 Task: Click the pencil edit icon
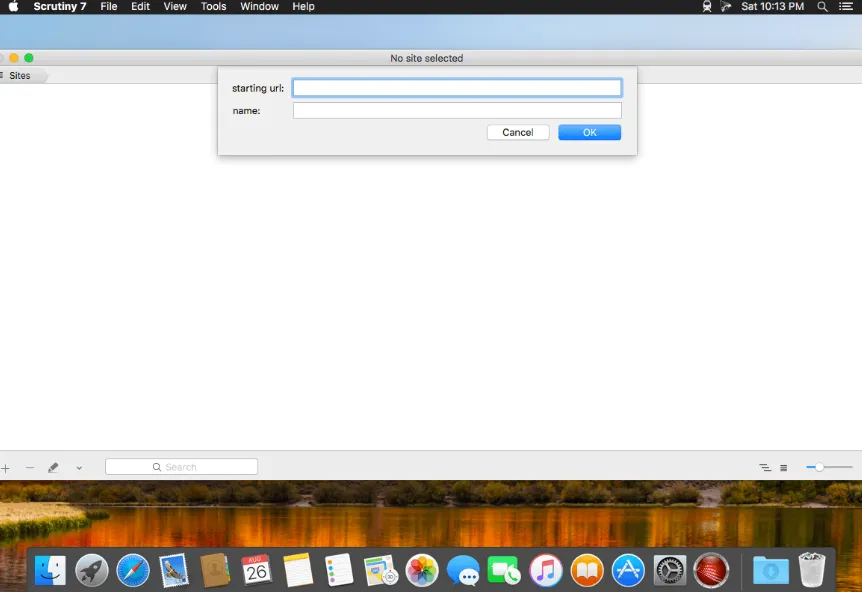click(x=53, y=468)
